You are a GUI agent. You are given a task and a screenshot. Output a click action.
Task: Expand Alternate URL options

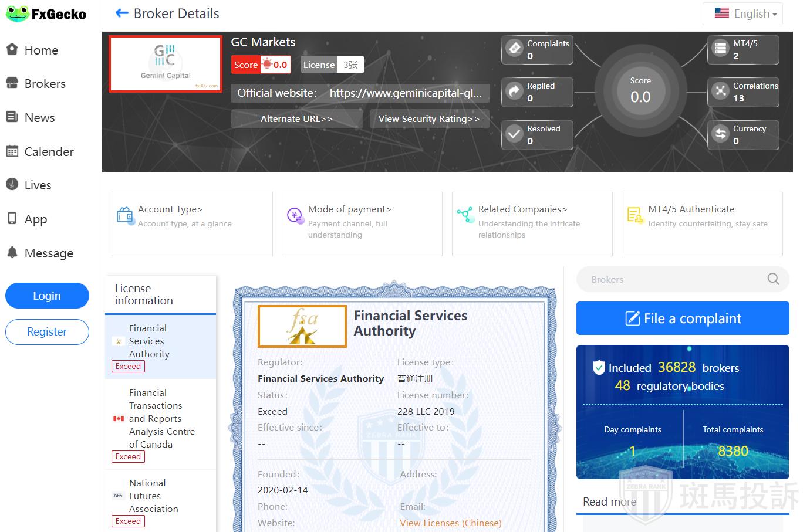(296, 119)
